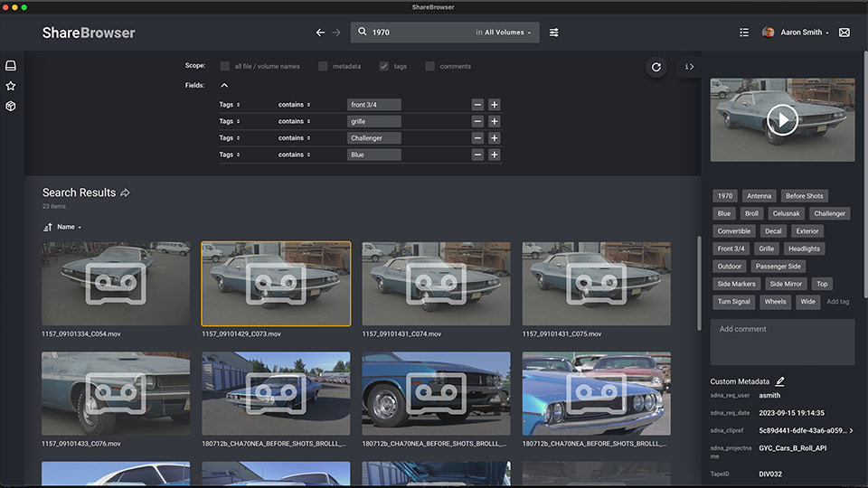Add a row after the 'front 3/4' filter
Viewport: 868px width, 488px height.
(495, 105)
